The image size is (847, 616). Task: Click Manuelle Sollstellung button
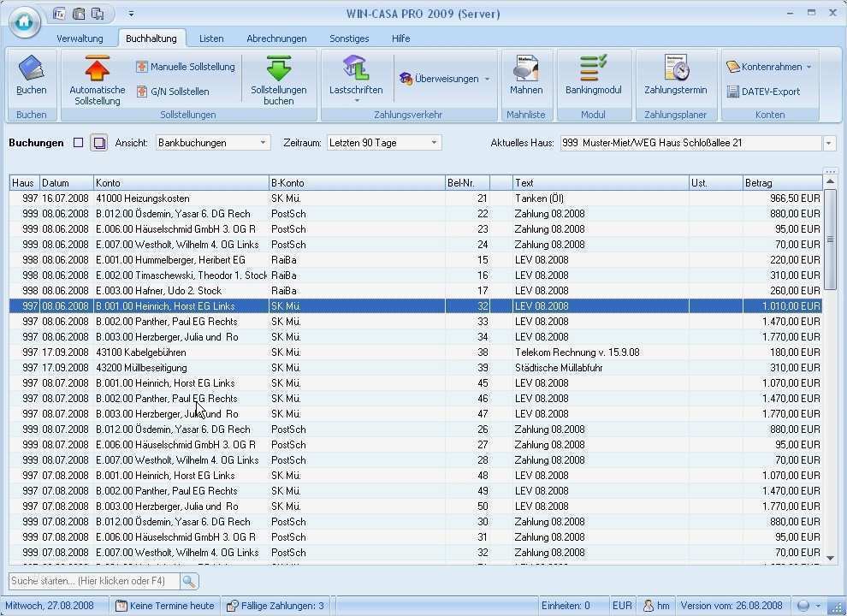click(x=186, y=67)
